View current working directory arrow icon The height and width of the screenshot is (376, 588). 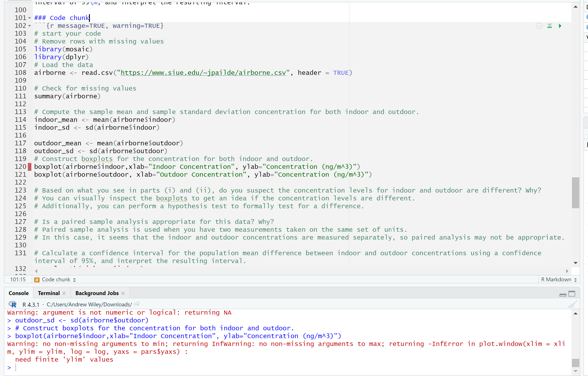click(x=137, y=304)
